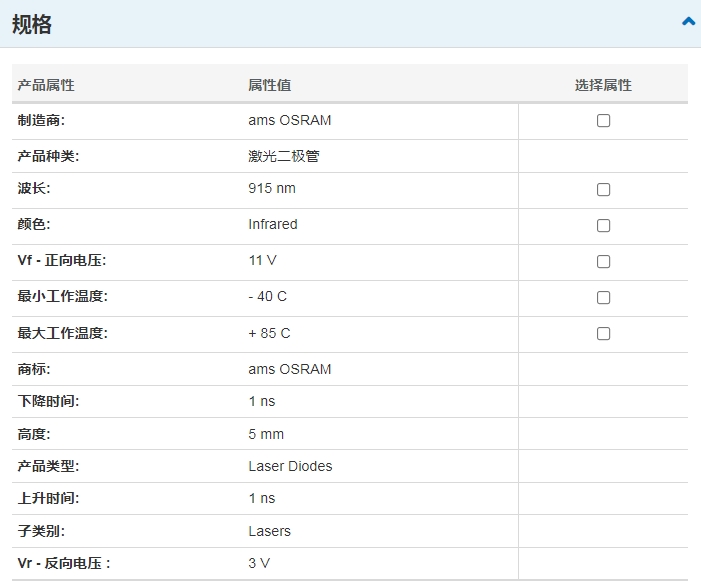Click the 产品属性 column header
The height and width of the screenshot is (581, 701).
[46, 85]
